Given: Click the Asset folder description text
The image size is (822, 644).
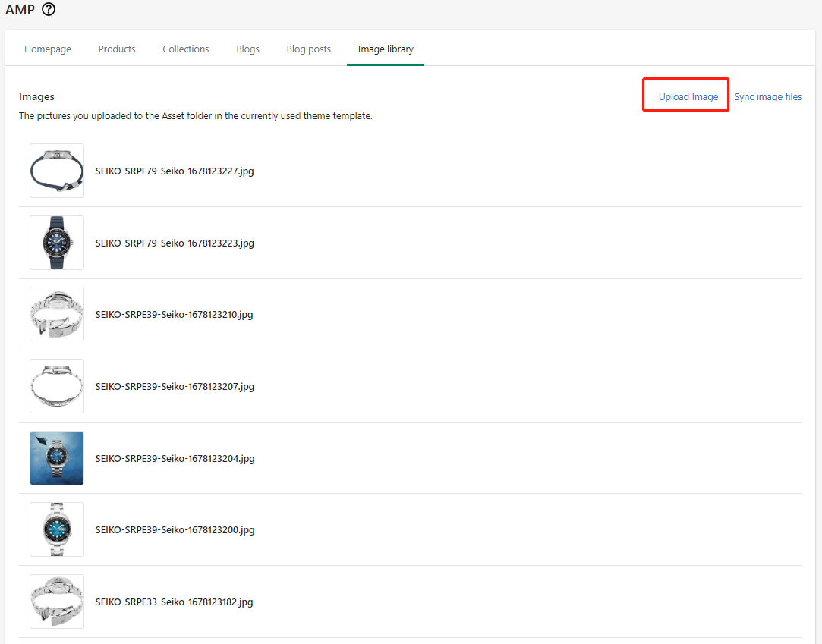Looking at the screenshot, I should 196,116.
